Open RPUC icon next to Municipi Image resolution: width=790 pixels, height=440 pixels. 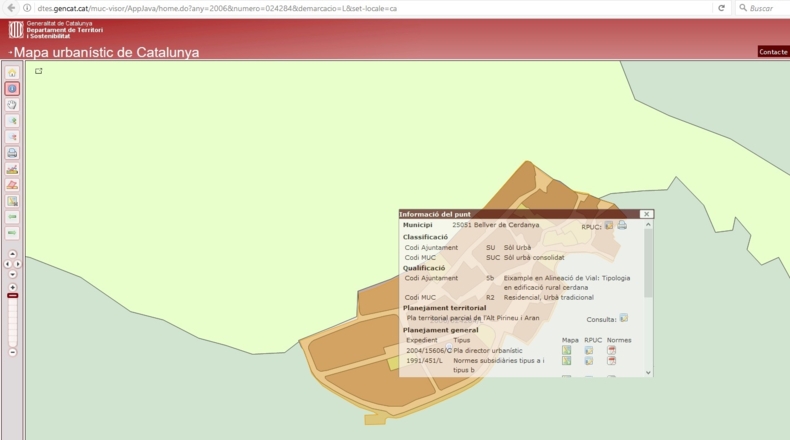609,225
